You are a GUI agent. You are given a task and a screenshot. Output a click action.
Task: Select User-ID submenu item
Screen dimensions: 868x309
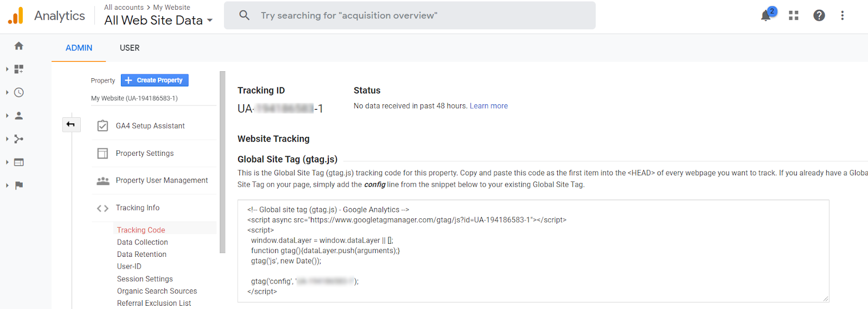129,267
